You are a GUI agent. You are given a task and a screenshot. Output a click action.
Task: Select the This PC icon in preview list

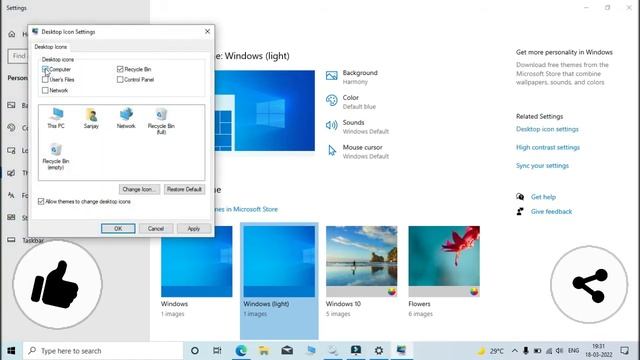(x=56, y=118)
